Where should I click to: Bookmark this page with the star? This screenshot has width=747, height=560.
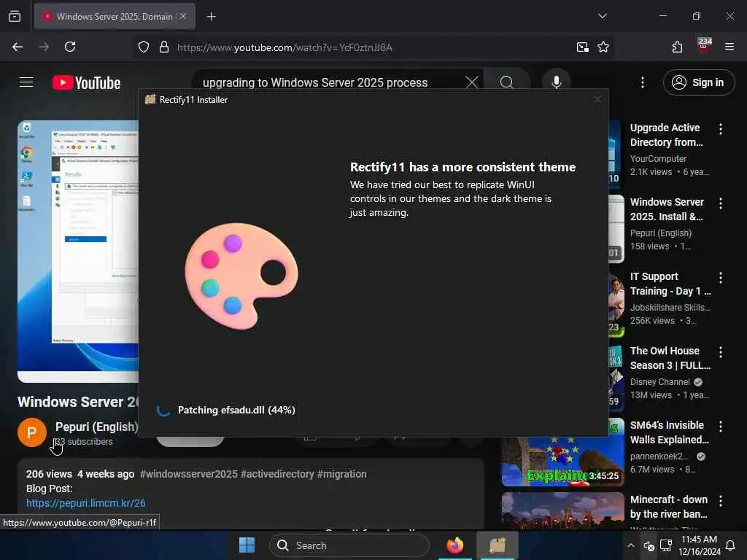[x=603, y=47]
